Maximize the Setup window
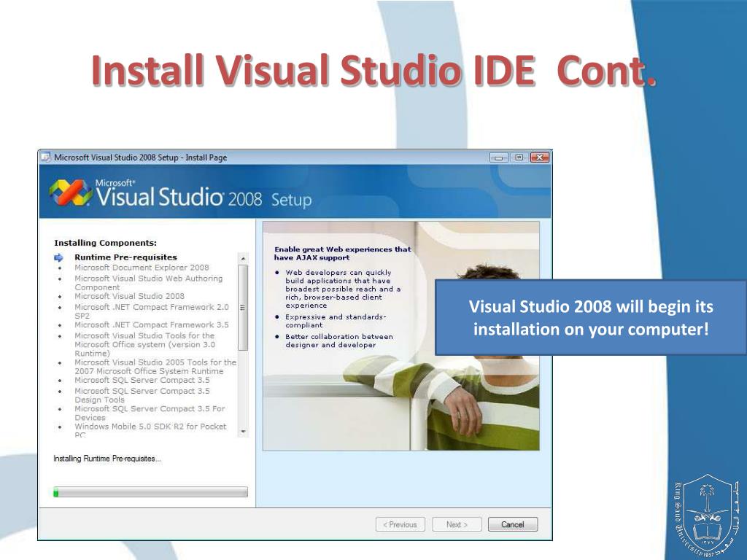Viewport: 747px width, 560px height. click(519, 157)
